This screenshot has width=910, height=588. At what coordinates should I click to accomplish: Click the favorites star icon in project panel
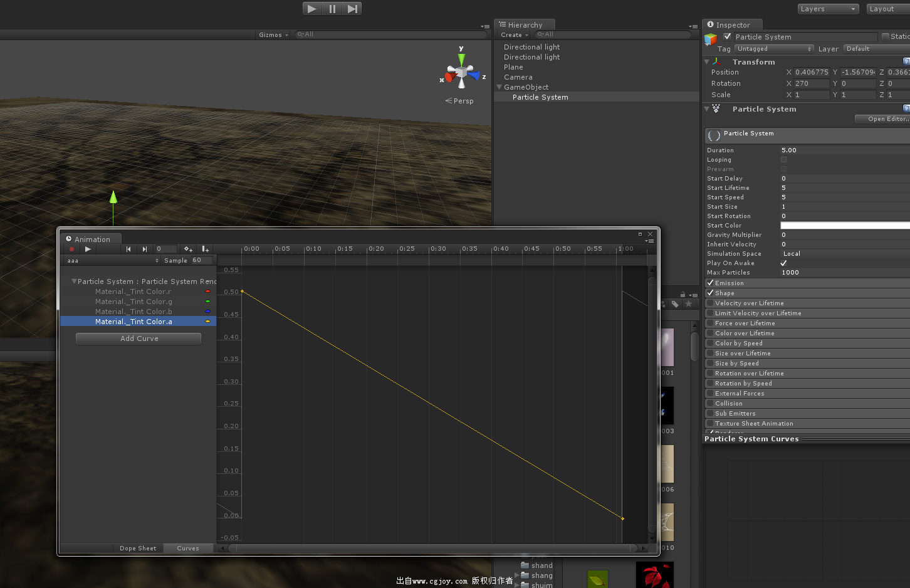(688, 304)
